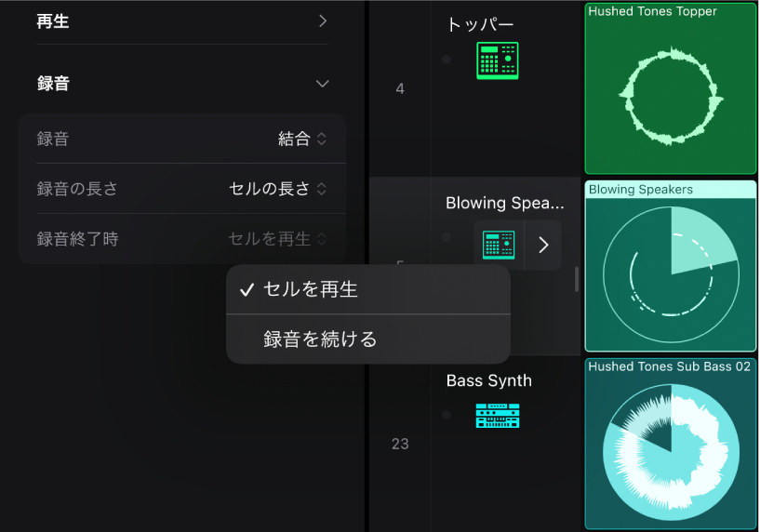760x532 pixels.
Task: Click the トッパー drum machine instrument icon
Action: tap(498, 60)
